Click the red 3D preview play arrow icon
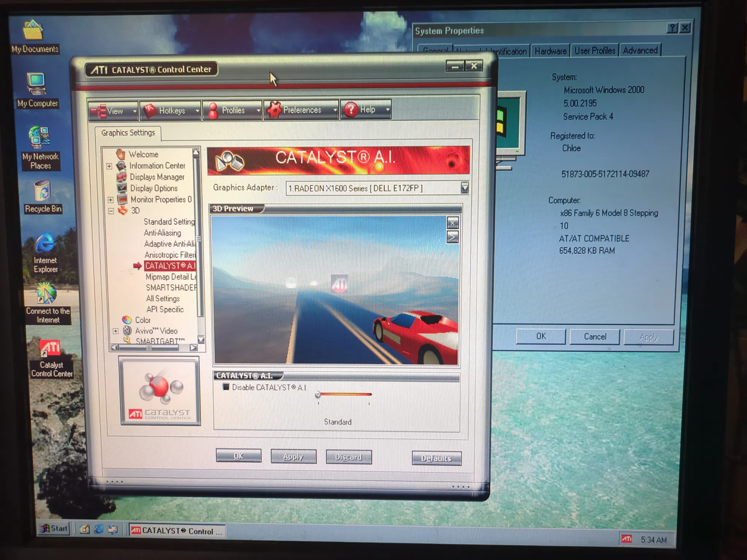The height and width of the screenshot is (560, 747). pyautogui.click(x=453, y=238)
